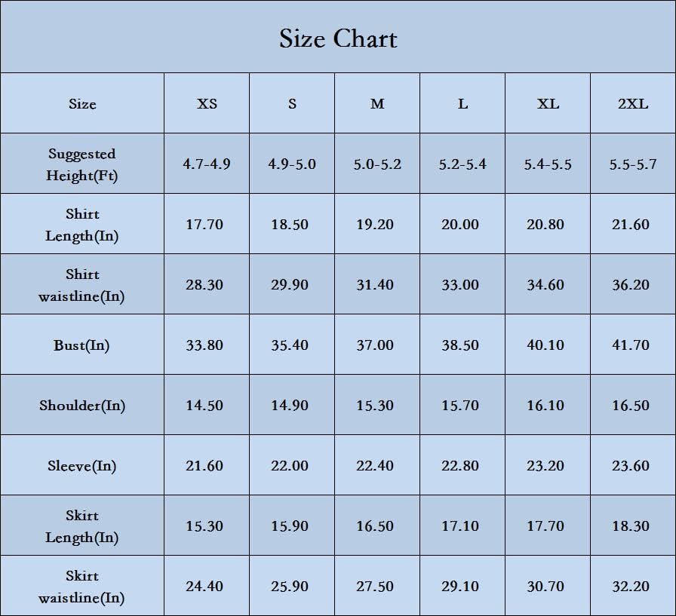Select the Suggested Height(Ft) row label

pos(82,164)
